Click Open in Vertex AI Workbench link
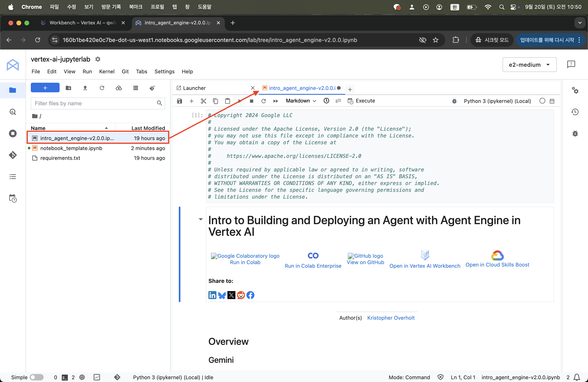This screenshot has height=382, width=588. click(x=425, y=266)
